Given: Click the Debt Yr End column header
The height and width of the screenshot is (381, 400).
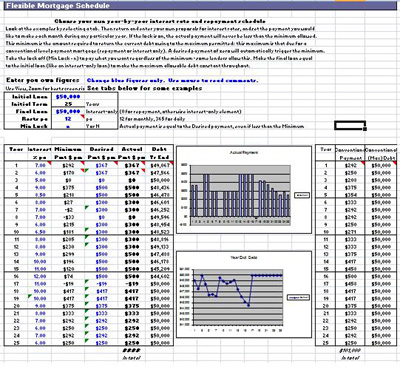Looking at the screenshot, I should (160, 153).
